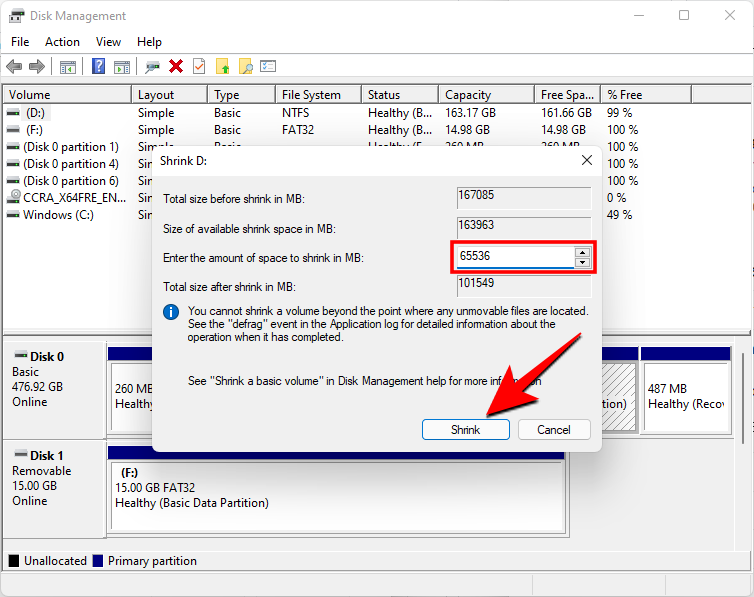Click the Back arrow in the toolbar
Image resolution: width=754 pixels, height=597 pixels.
coord(14,66)
